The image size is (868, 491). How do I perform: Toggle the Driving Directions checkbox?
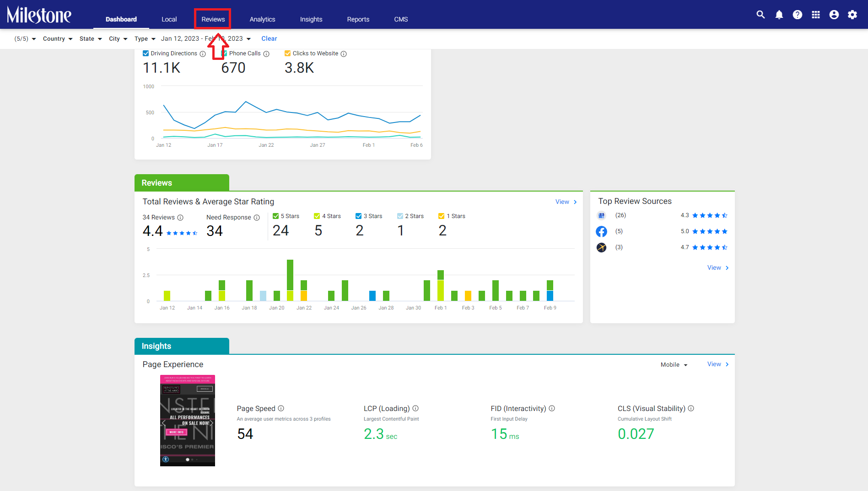pyautogui.click(x=146, y=53)
